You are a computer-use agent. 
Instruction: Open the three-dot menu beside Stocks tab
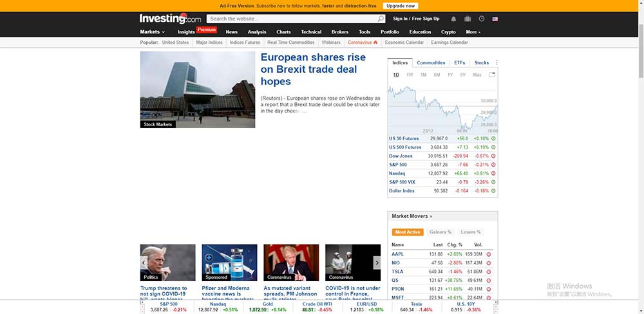coord(497,62)
